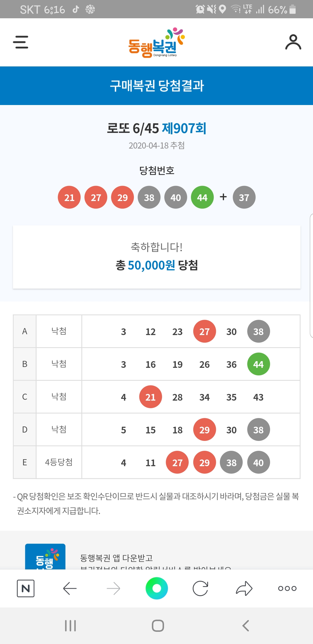Tap the winning number 21 ball
Screen dimensions: 313x644
(69, 197)
